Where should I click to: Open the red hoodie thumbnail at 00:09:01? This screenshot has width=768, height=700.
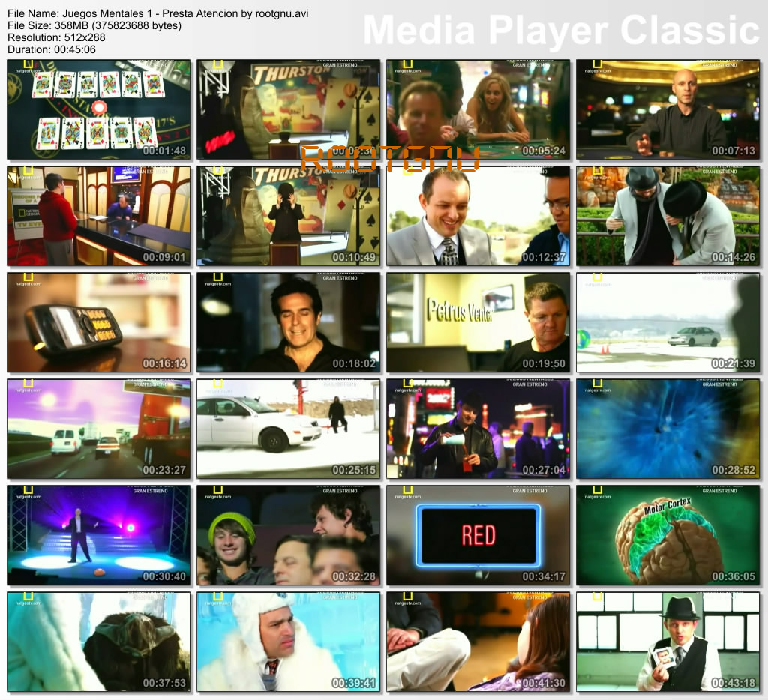pos(98,216)
